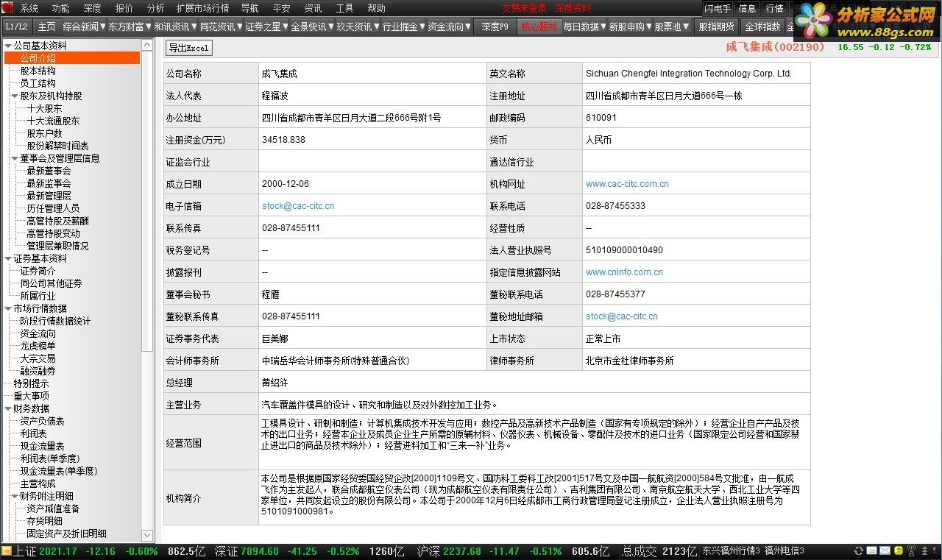Select 高管持股及薪酬 in the tree

[x=57, y=221]
